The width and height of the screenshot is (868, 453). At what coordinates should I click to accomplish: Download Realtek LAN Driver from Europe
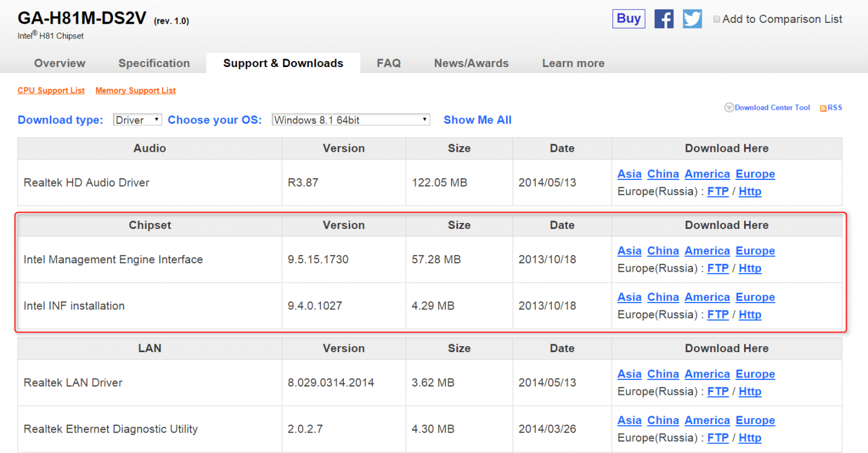tap(755, 374)
